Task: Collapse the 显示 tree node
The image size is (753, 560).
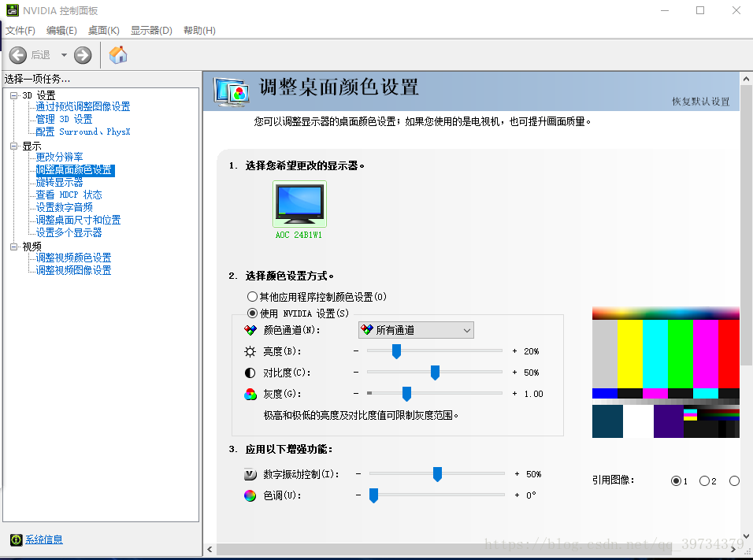Action: [14, 146]
